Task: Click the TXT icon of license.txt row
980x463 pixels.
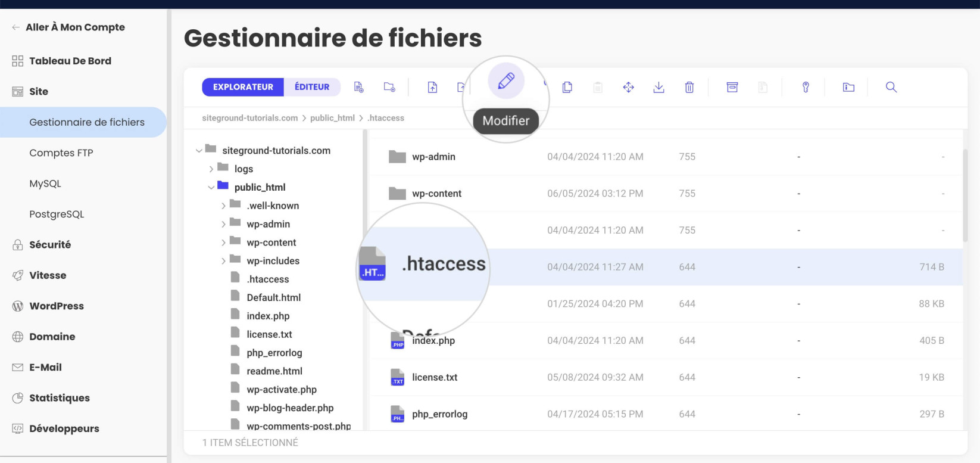Action: 398,377
